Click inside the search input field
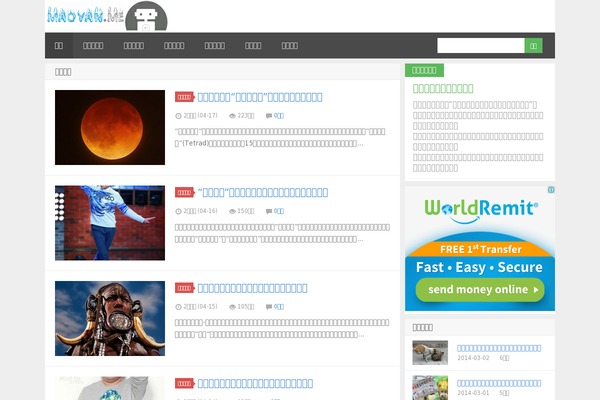The image size is (600, 400). pyautogui.click(x=481, y=46)
